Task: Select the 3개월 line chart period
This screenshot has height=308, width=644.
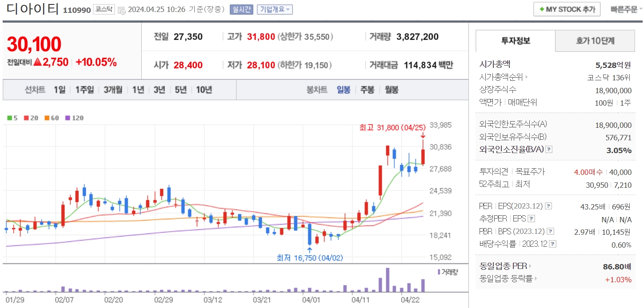Action: [113, 90]
